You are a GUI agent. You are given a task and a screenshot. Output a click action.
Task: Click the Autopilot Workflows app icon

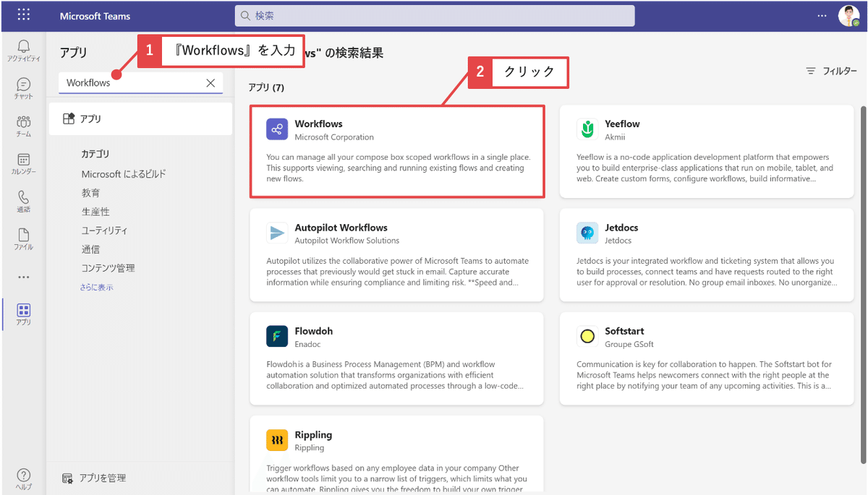tap(277, 233)
